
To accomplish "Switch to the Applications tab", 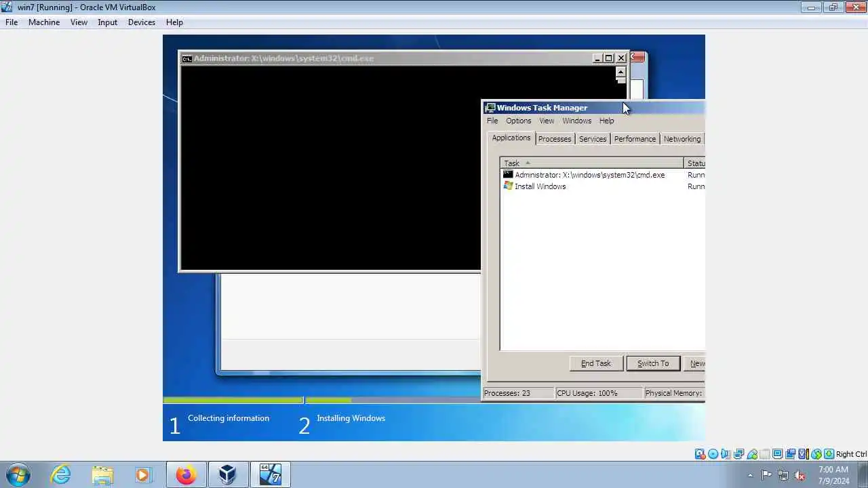I will 511,138.
